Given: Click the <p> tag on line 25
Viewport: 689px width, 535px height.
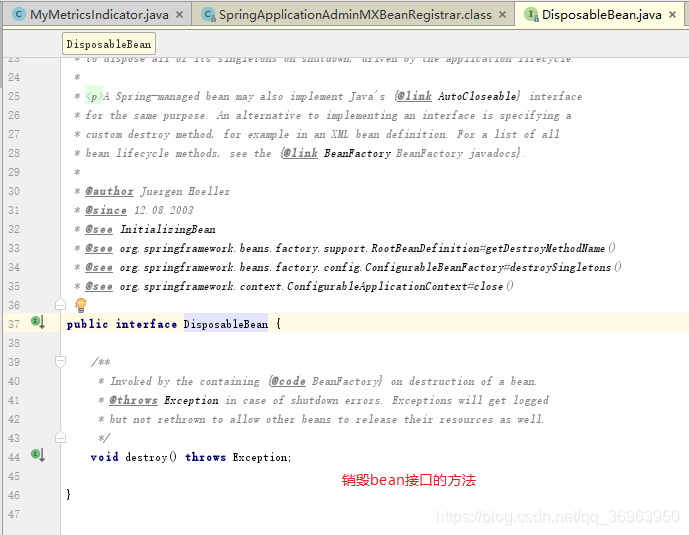Looking at the screenshot, I should (x=94, y=96).
